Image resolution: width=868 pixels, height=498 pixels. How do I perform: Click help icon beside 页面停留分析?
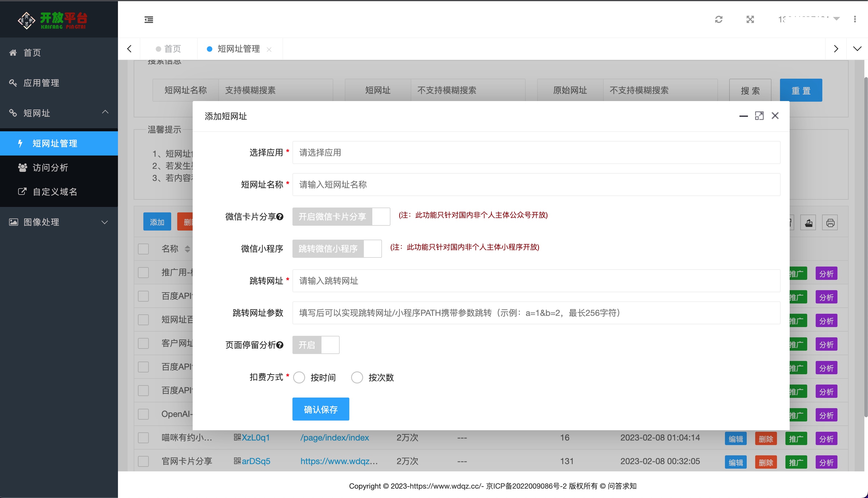(x=280, y=345)
